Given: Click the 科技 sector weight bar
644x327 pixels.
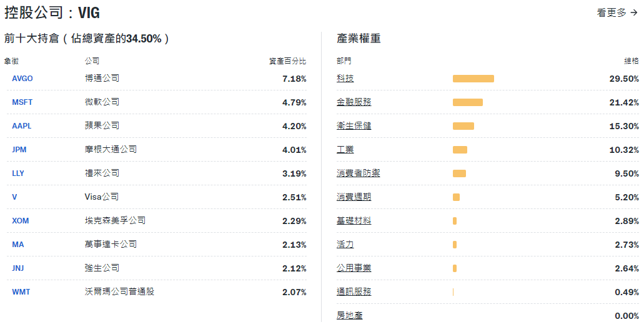Looking at the screenshot, I should pos(473,79).
